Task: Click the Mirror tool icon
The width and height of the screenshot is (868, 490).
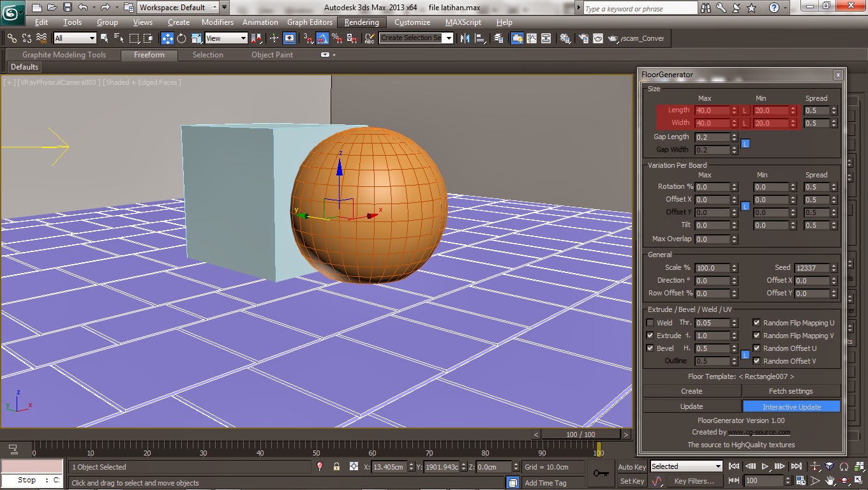Action: pyautogui.click(x=465, y=38)
